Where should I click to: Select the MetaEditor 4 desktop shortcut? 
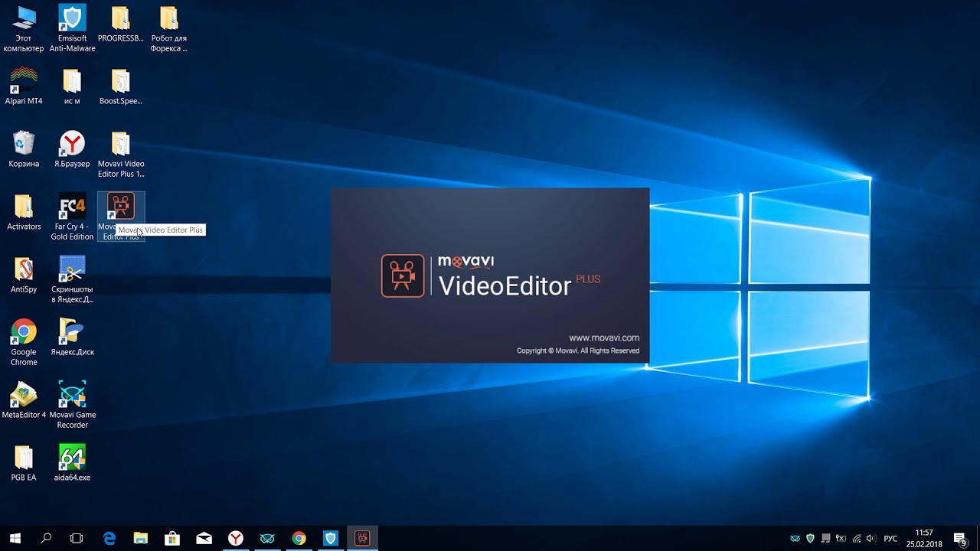(x=24, y=400)
